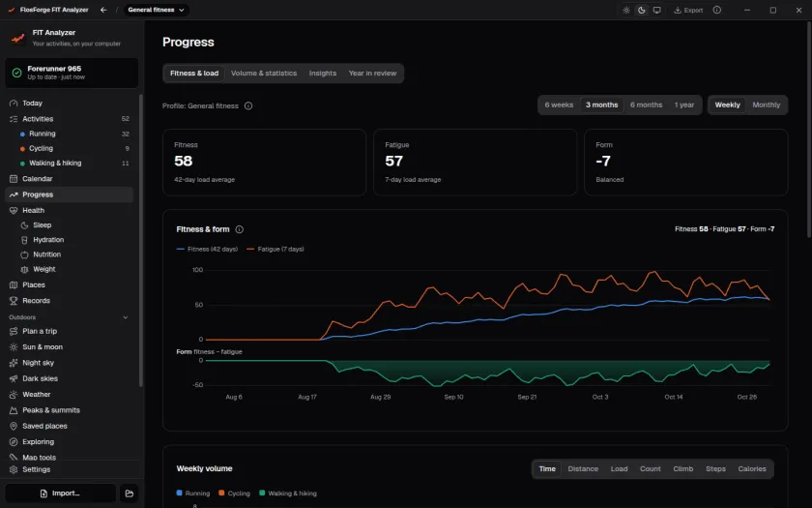
Task: Click info icon beside Fitness & form heading
Action: (x=240, y=229)
